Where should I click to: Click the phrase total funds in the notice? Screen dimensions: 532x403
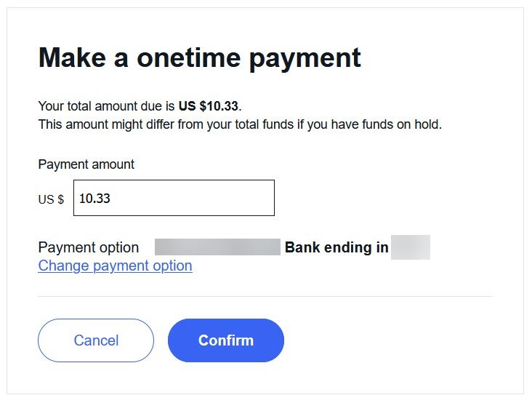pos(257,124)
